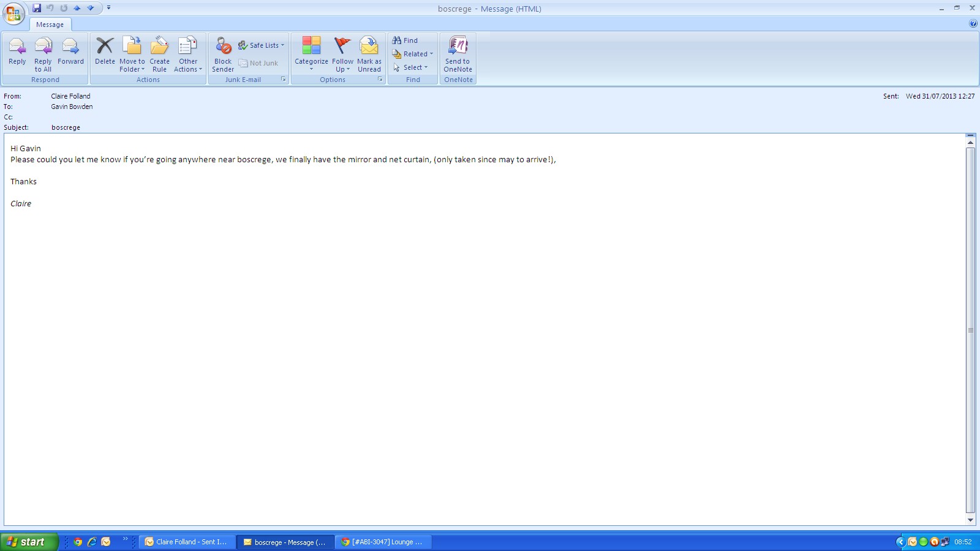980x551 pixels.
Task: Expand the Related dropdown
Action: [413, 54]
